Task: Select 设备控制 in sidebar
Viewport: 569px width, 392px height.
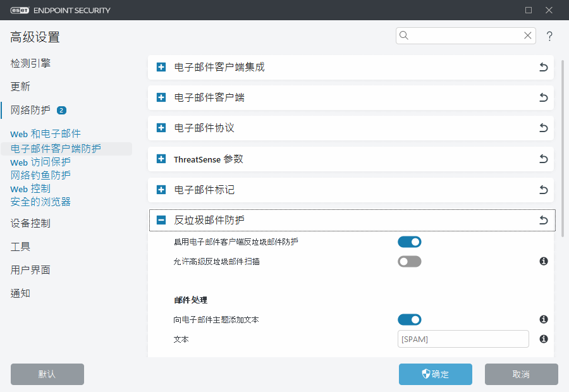Action: (30, 223)
